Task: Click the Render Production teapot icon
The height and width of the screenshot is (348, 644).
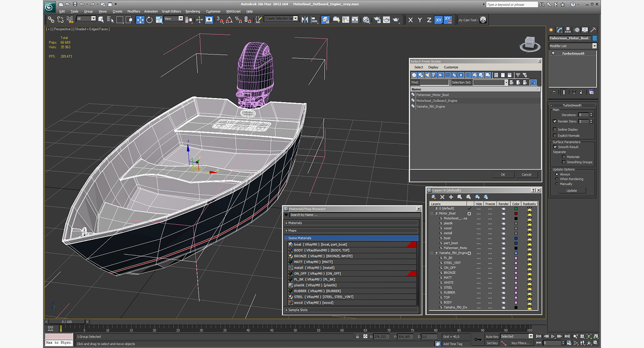Action: tap(396, 20)
